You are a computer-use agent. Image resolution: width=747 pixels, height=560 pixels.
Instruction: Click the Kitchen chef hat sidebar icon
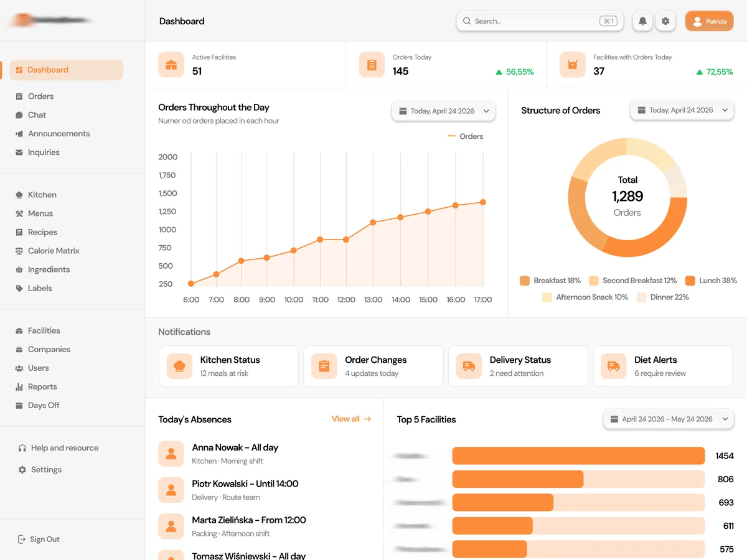pyautogui.click(x=19, y=195)
